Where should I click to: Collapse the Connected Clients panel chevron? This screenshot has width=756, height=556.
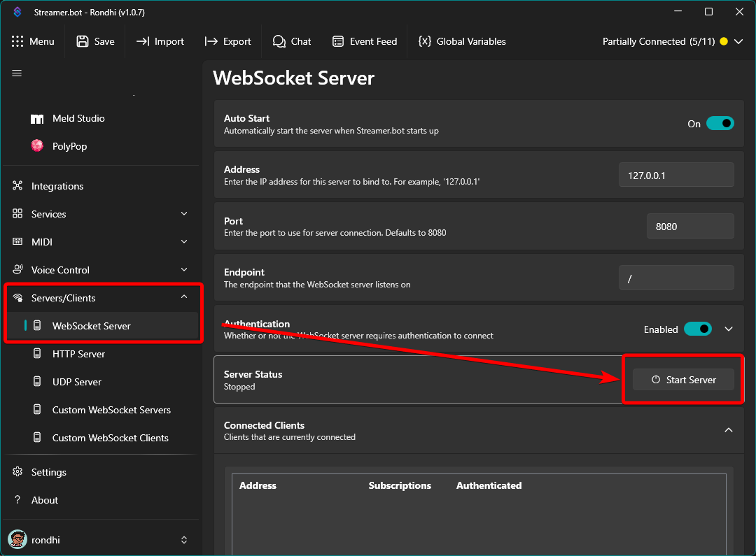(x=729, y=430)
